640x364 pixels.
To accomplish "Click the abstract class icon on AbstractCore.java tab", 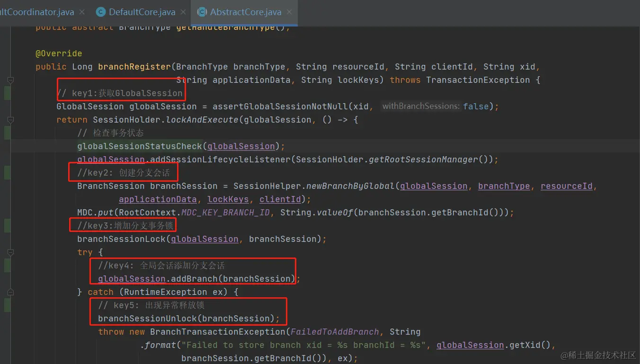I will coord(202,12).
